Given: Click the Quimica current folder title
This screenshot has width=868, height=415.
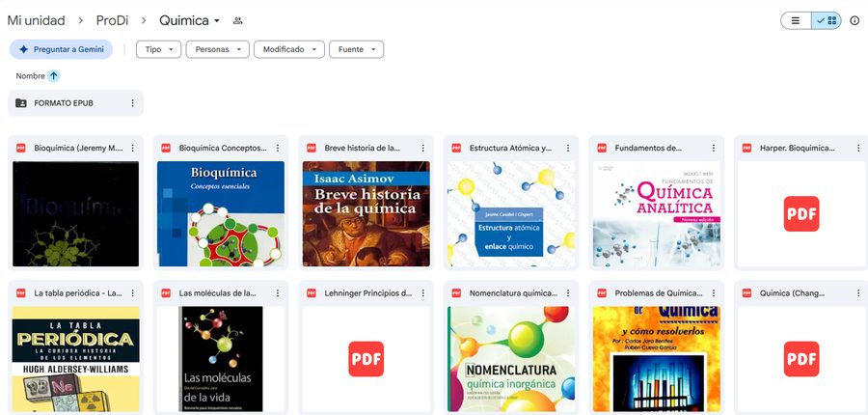Looking at the screenshot, I should (x=184, y=20).
